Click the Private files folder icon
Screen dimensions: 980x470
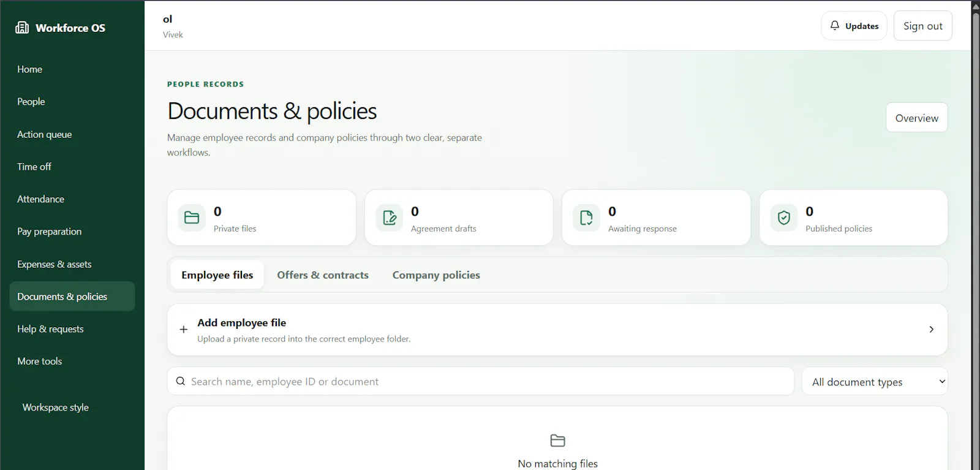click(x=192, y=218)
